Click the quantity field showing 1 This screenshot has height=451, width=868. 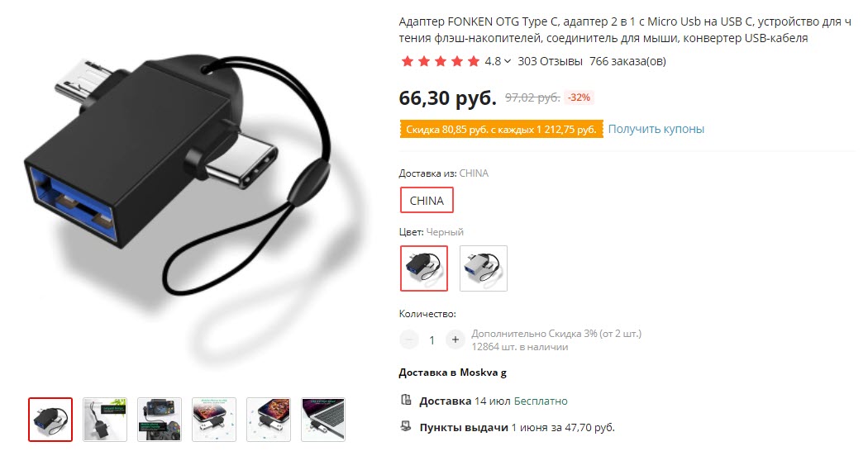[432, 340]
